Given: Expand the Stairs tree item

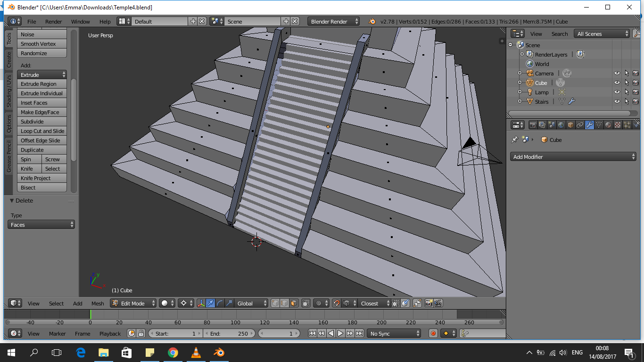Looking at the screenshot, I should coord(520,101).
